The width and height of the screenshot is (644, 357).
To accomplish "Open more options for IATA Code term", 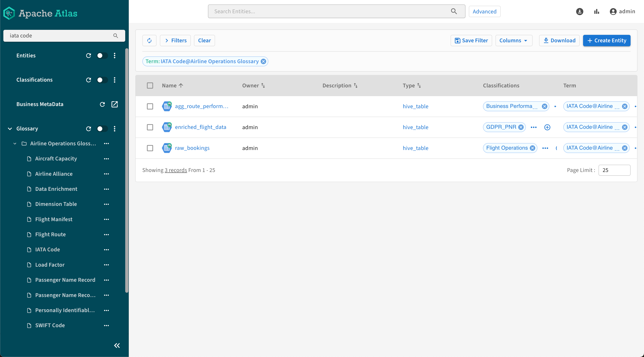I will [x=106, y=250].
